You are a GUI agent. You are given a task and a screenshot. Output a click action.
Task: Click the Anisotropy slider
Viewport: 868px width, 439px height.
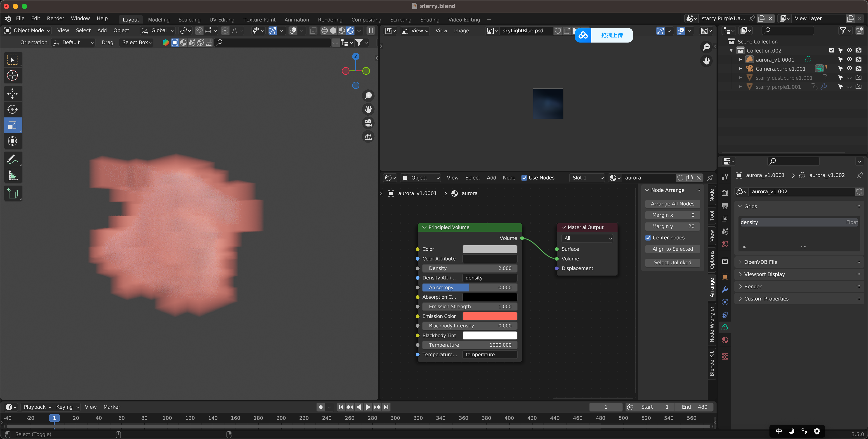click(x=470, y=287)
